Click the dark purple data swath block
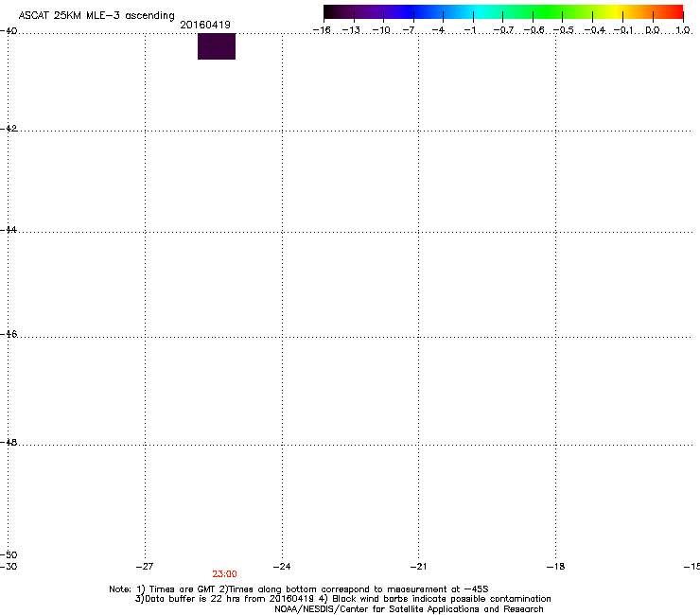The height and width of the screenshot is (615, 700). point(217,46)
